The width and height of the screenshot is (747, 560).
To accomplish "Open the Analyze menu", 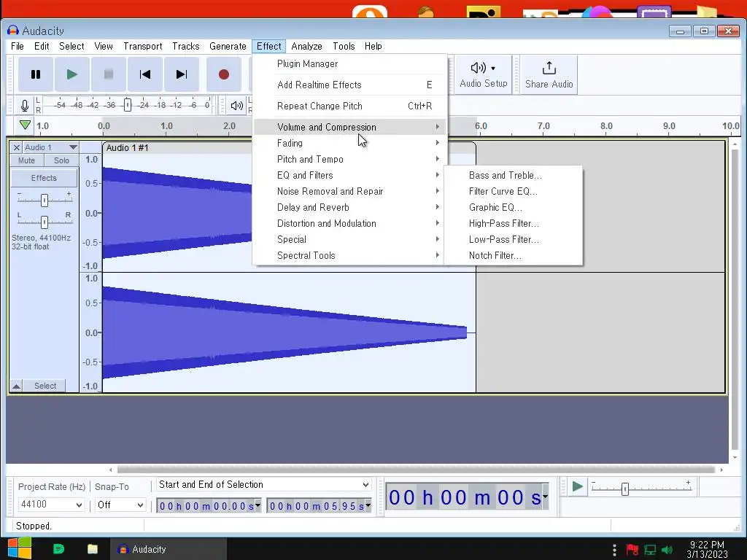I will (x=307, y=46).
